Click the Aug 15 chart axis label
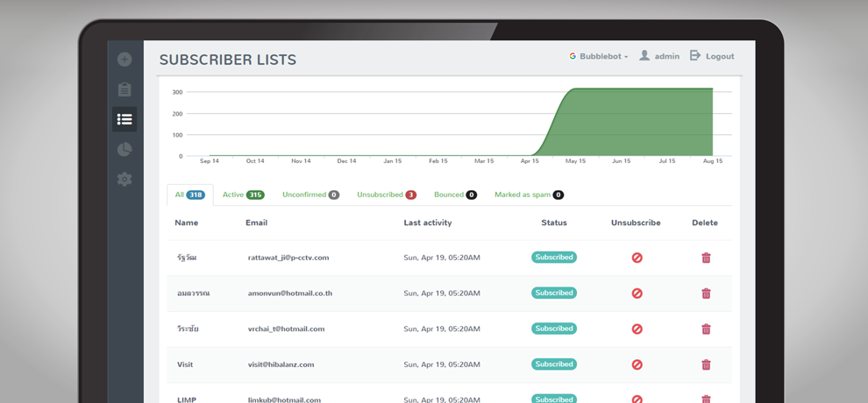 tap(713, 161)
